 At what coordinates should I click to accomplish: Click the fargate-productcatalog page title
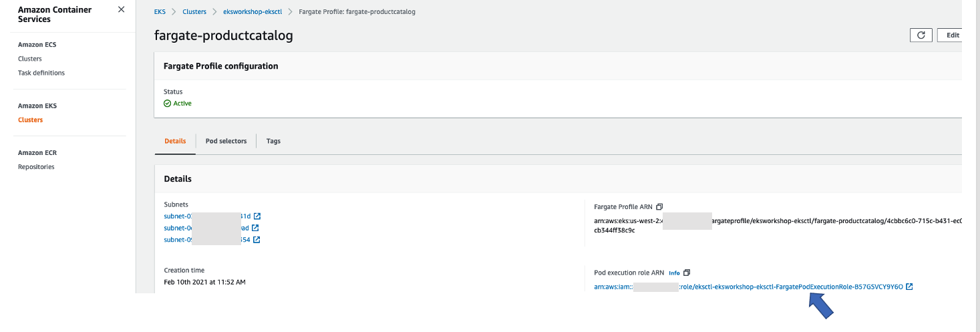224,35
